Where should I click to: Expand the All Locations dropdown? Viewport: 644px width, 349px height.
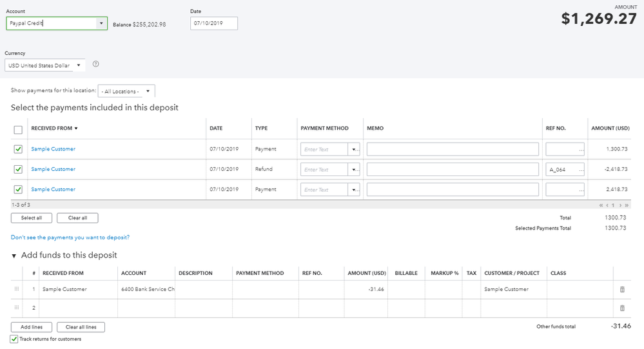(x=148, y=92)
